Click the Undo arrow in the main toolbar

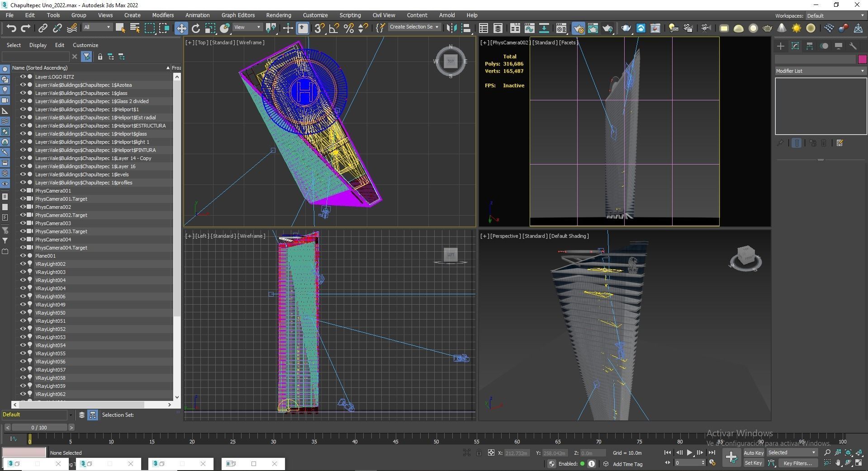(11, 28)
